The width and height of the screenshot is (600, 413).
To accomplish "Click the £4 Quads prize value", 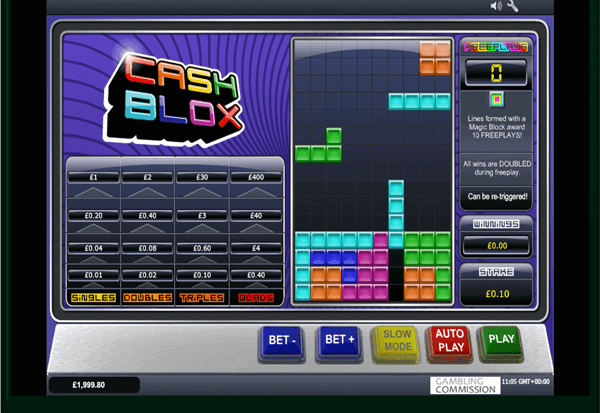I will click(x=256, y=248).
